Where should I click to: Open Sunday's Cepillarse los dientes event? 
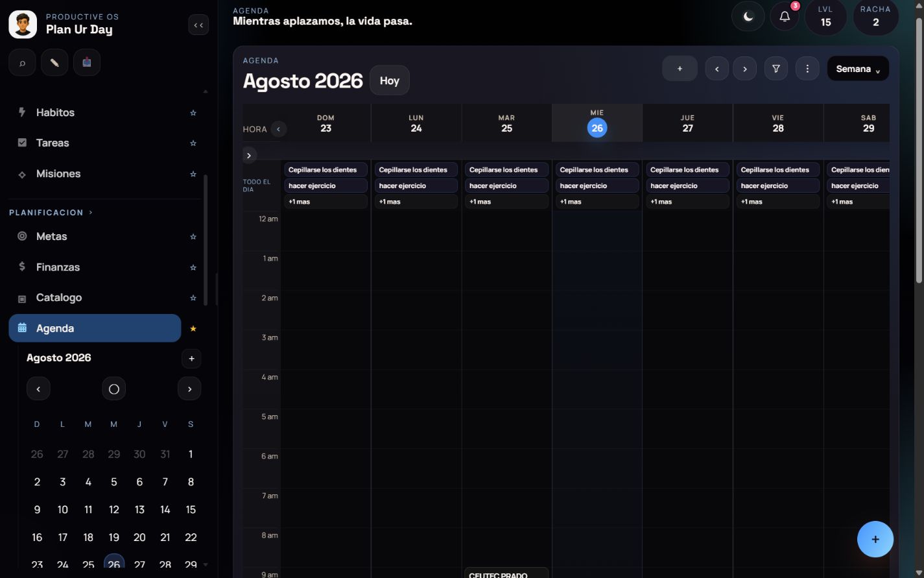[x=326, y=170]
